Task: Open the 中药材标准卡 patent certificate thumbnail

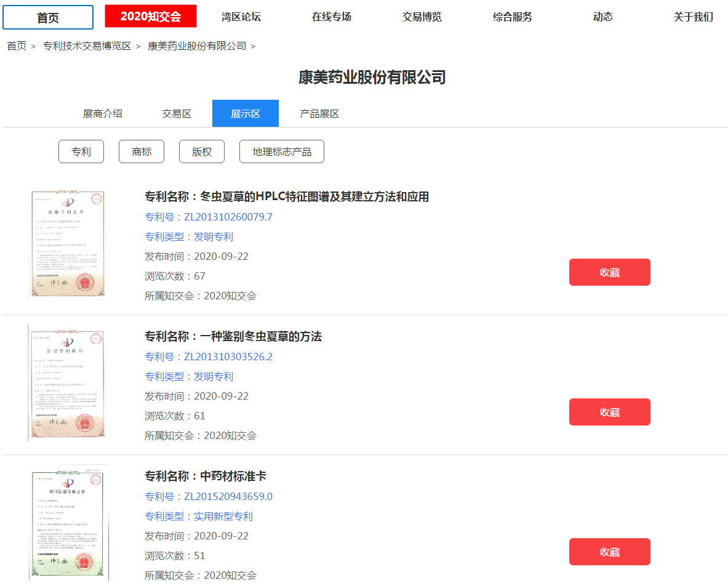Action: tap(70, 522)
